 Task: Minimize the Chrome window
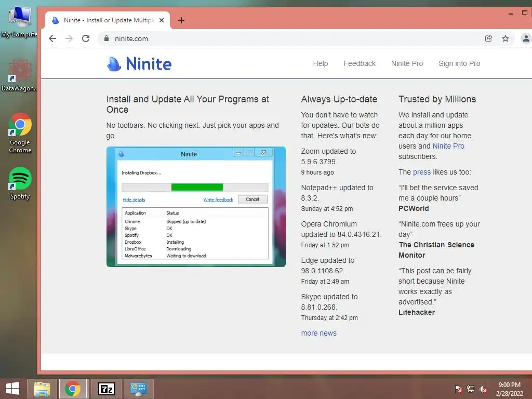click(x=510, y=13)
